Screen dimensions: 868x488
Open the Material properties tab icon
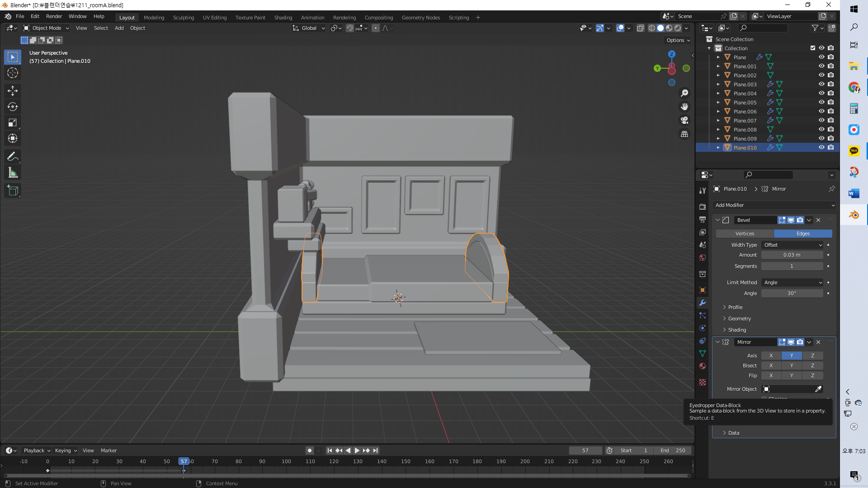(x=703, y=366)
